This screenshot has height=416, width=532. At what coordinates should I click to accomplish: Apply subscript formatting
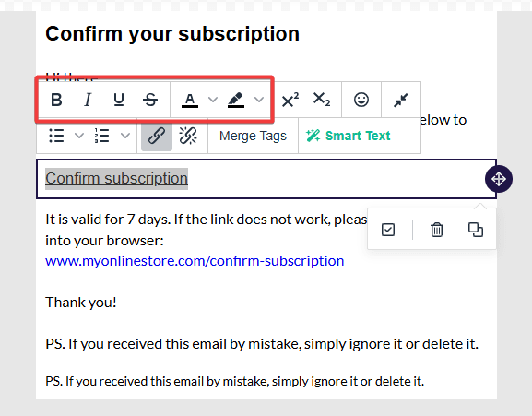click(x=321, y=100)
